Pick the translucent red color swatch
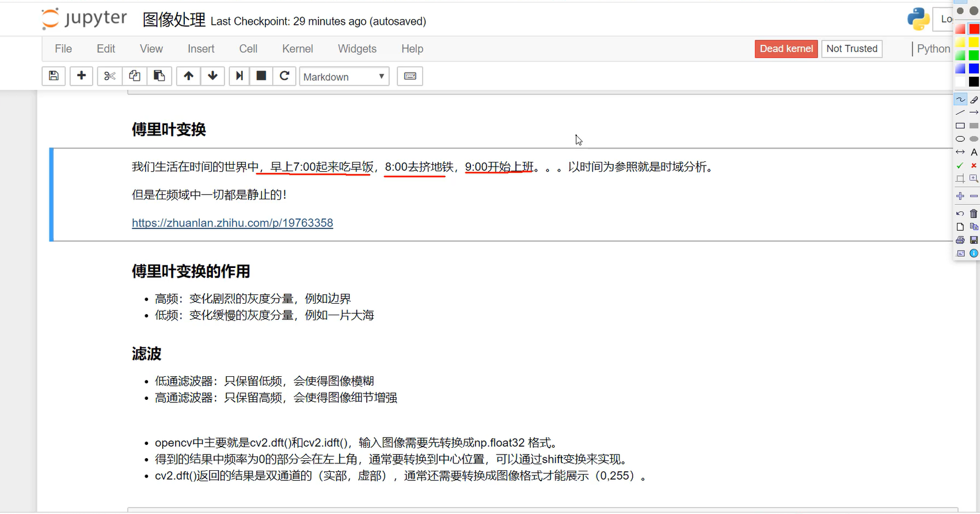Viewport: 980px width, 514px height. 960,29
